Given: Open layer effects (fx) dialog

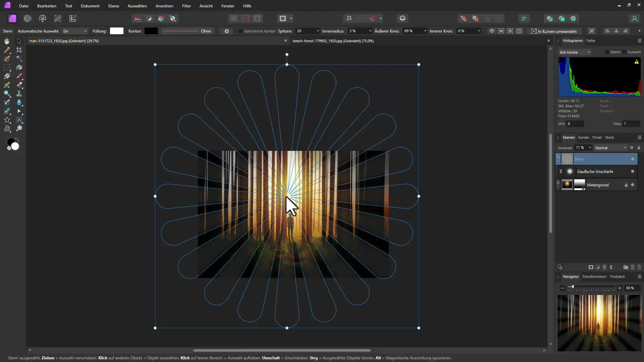Looking at the screenshot, I should tap(604, 267).
